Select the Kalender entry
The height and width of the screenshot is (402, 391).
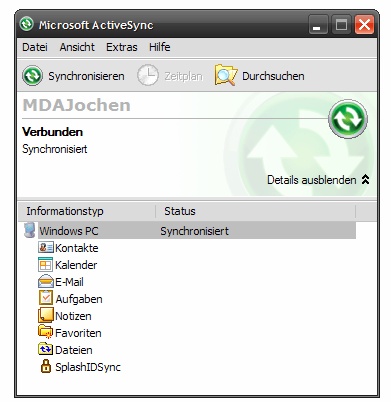point(76,265)
